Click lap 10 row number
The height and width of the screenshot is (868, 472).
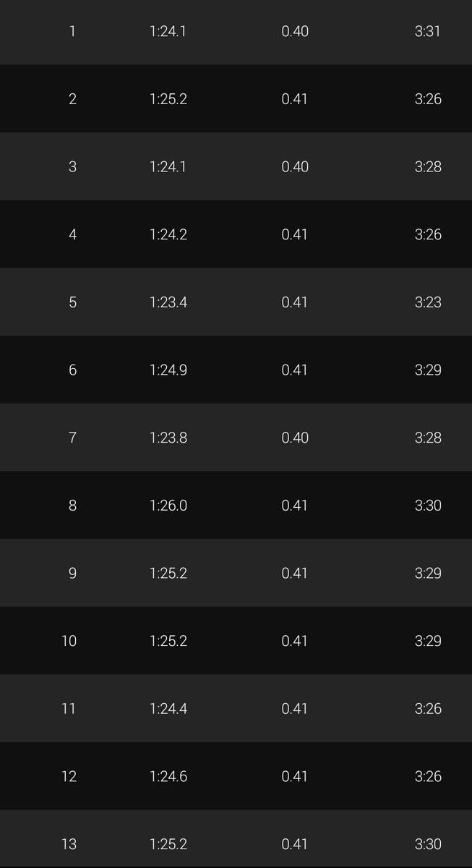tap(69, 641)
